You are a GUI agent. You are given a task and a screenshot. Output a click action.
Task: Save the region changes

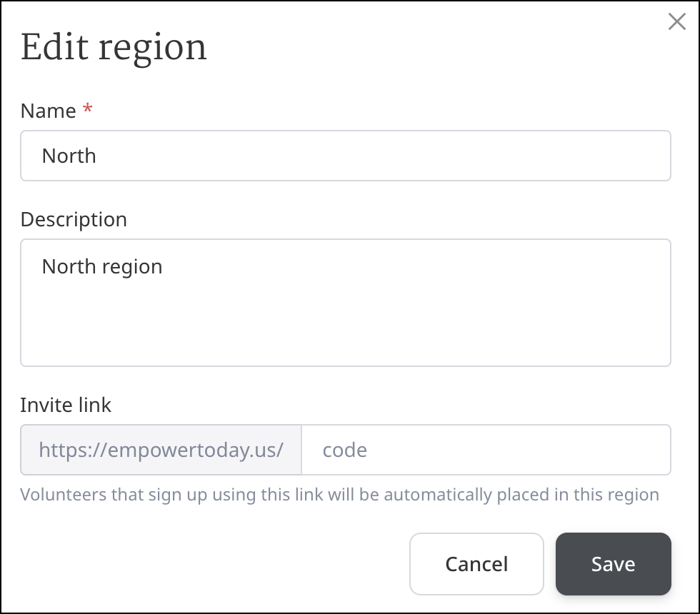pos(613,564)
